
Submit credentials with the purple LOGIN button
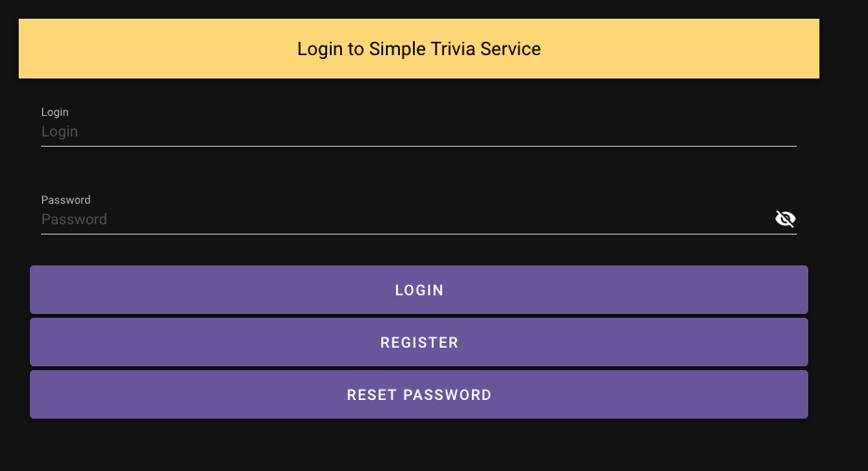(419, 290)
